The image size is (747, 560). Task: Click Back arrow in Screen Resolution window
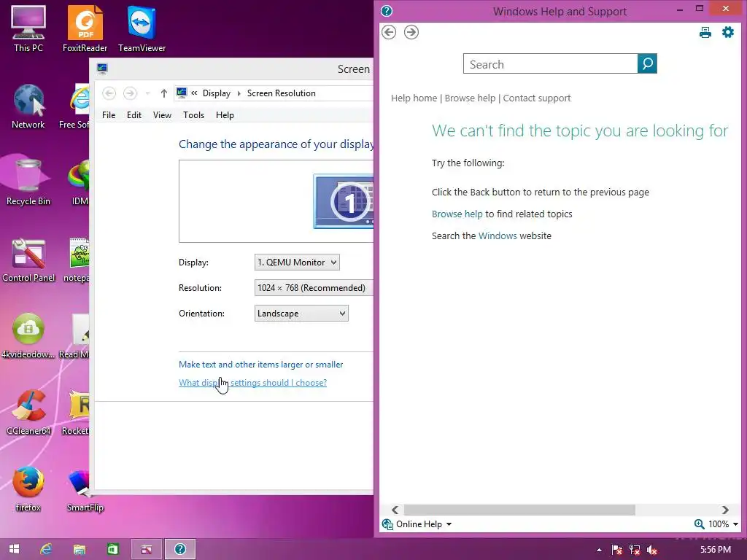tap(109, 93)
